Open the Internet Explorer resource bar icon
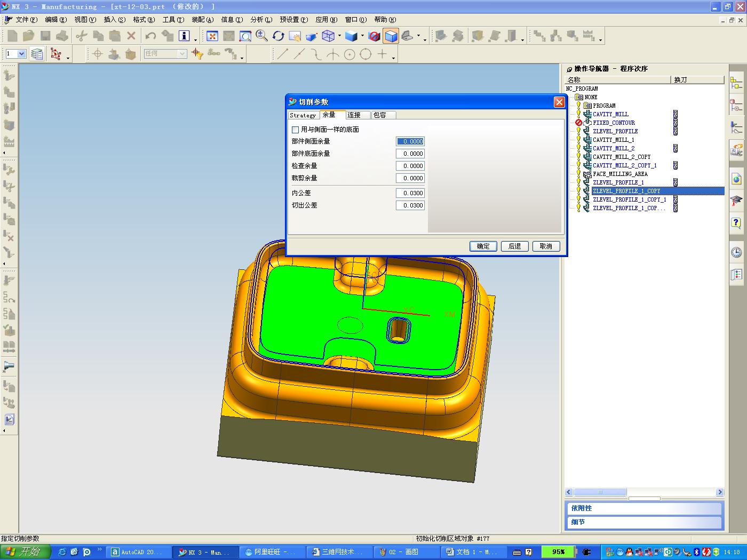 pyautogui.click(x=736, y=178)
